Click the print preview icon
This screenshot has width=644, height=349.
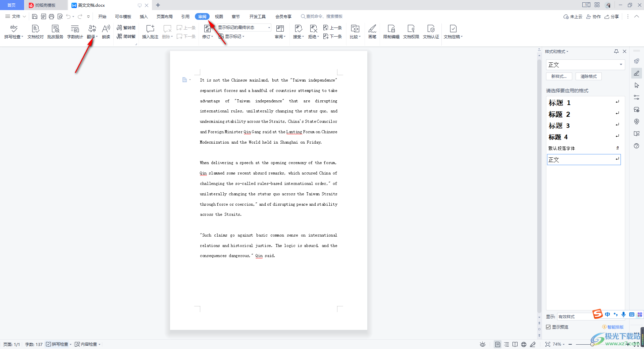tap(60, 16)
